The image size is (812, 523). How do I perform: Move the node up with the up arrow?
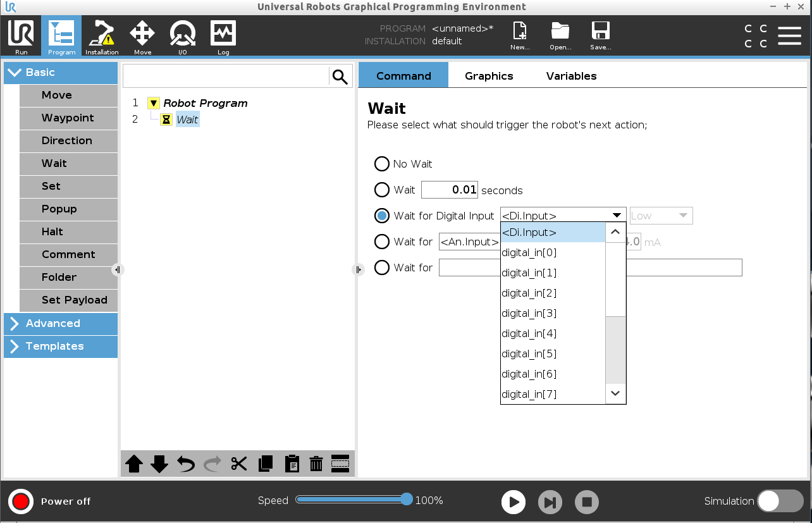point(134,464)
